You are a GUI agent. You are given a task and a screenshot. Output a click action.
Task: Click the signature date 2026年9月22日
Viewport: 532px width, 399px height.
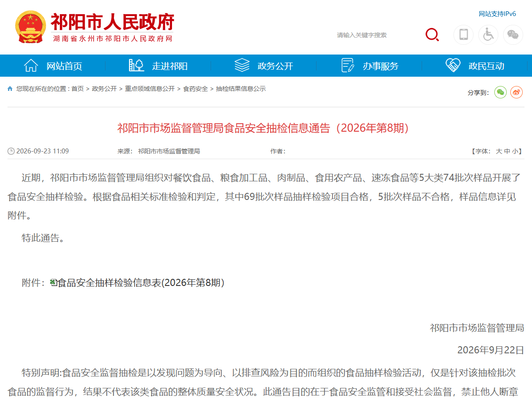[x=491, y=350]
